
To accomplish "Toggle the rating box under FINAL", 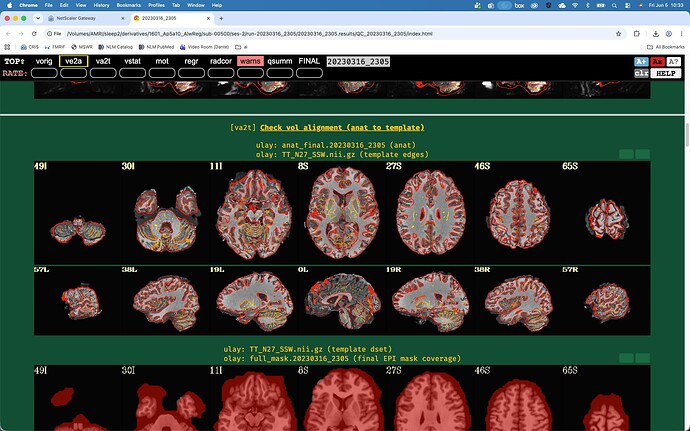I will click(x=309, y=73).
